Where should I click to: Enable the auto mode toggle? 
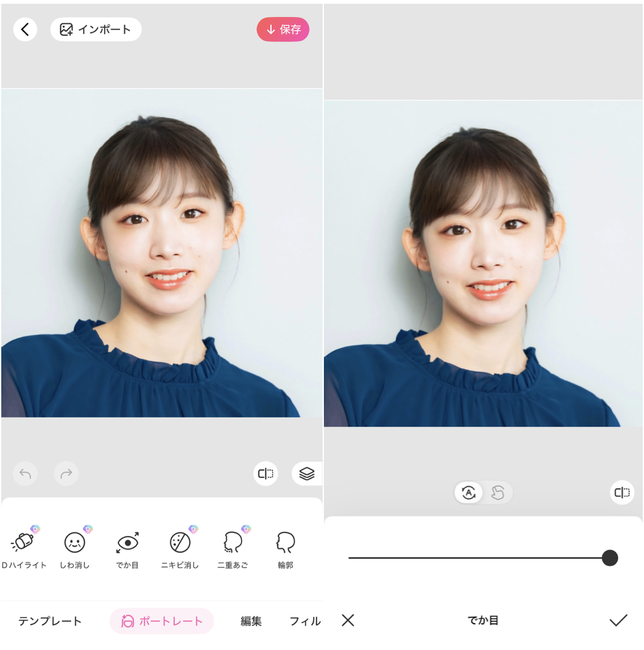click(468, 494)
